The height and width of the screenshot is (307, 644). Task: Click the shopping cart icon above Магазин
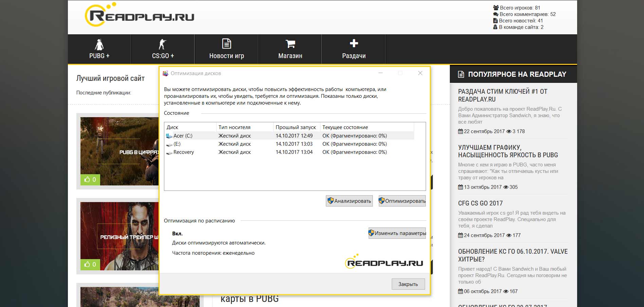[290, 44]
